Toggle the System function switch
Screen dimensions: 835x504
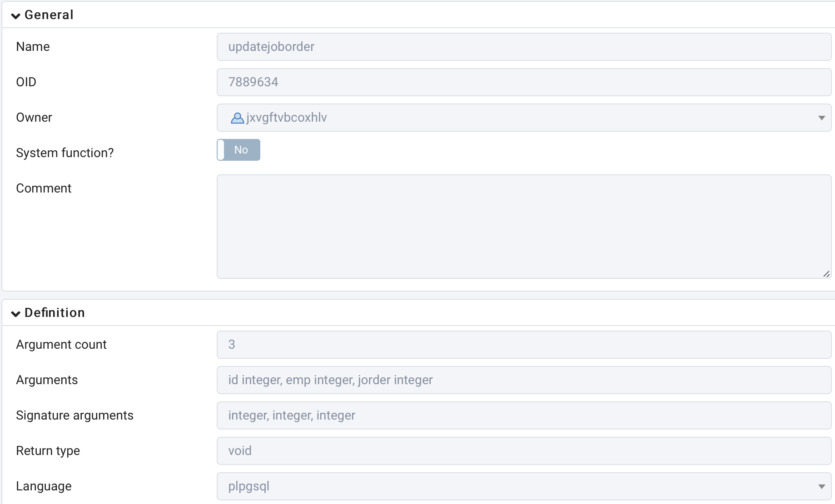point(239,150)
